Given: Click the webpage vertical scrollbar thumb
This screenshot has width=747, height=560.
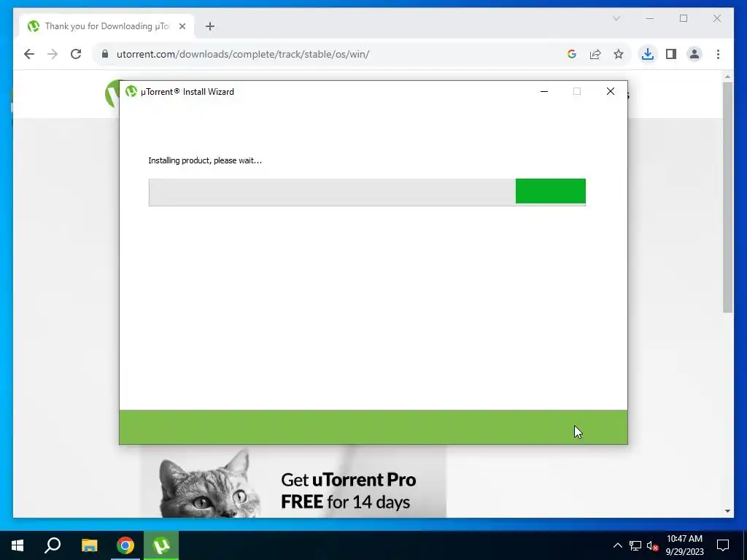Looking at the screenshot, I should [727, 197].
